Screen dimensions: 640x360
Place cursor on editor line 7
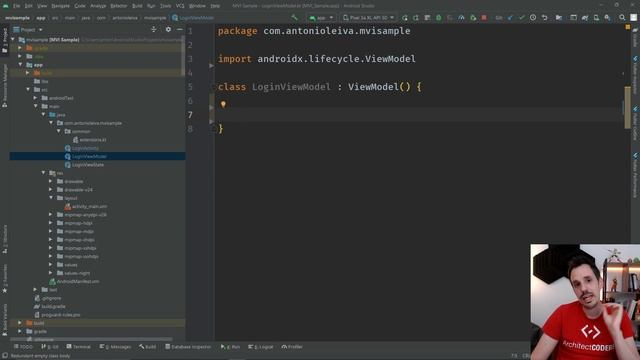click(420, 115)
